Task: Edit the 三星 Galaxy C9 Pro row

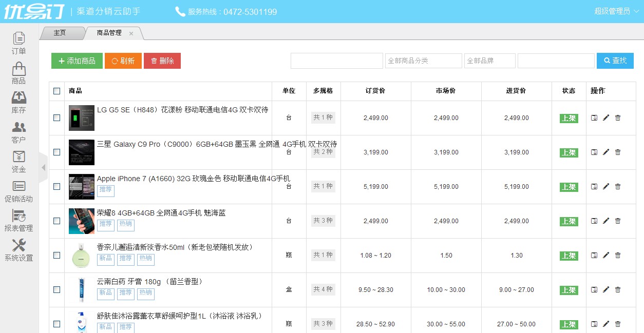Action: tap(606, 152)
